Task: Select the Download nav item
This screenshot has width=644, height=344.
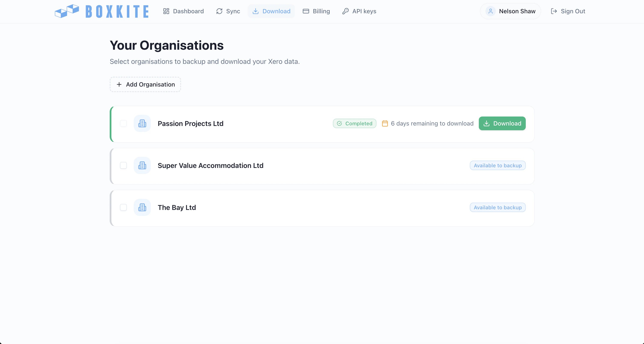Action: pyautogui.click(x=271, y=11)
